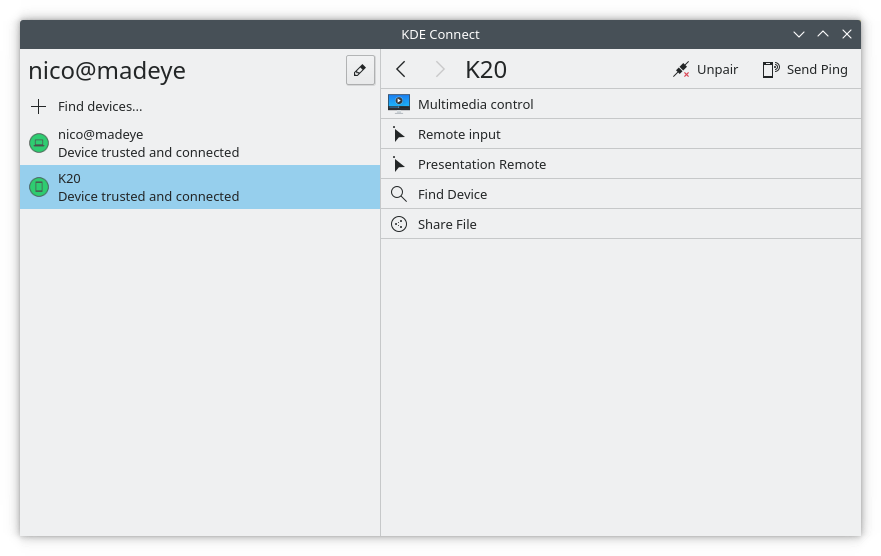The width and height of the screenshot is (881, 556).
Task: Open Remote input
Action: click(x=459, y=134)
